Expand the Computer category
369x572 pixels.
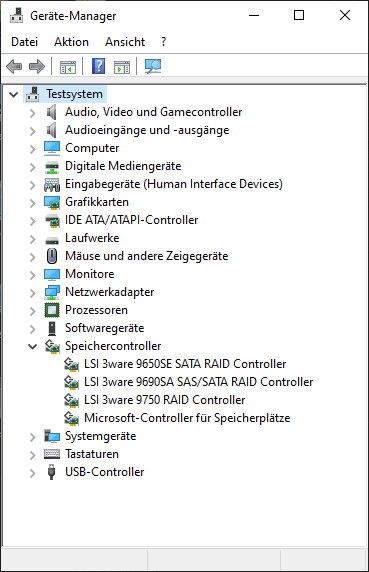tap(33, 149)
